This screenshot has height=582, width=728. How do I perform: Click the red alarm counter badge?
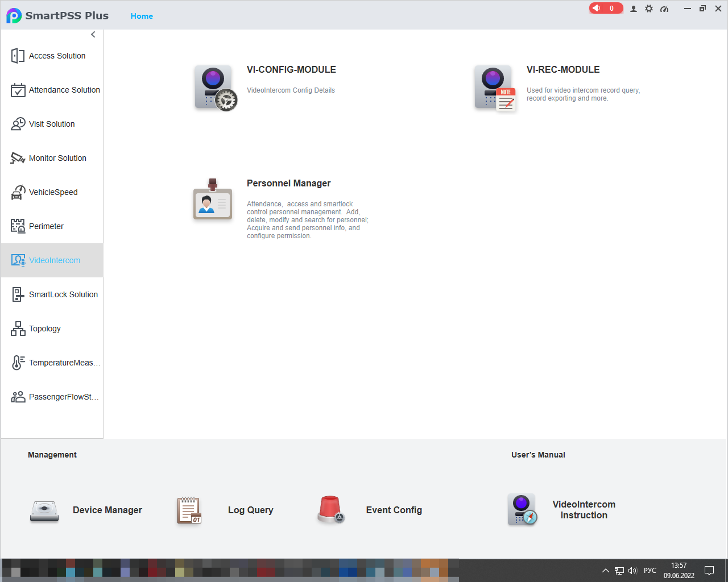click(606, 8)
